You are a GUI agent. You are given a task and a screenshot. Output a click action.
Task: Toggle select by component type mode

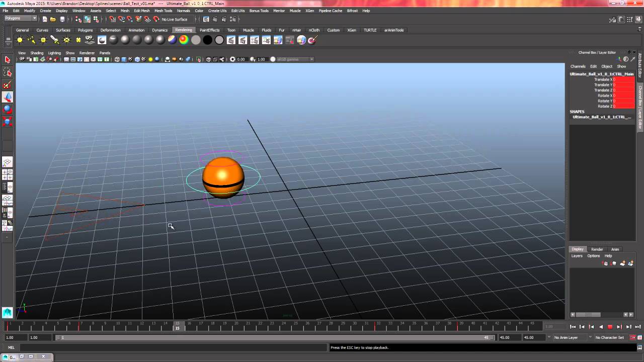(96, 19)
